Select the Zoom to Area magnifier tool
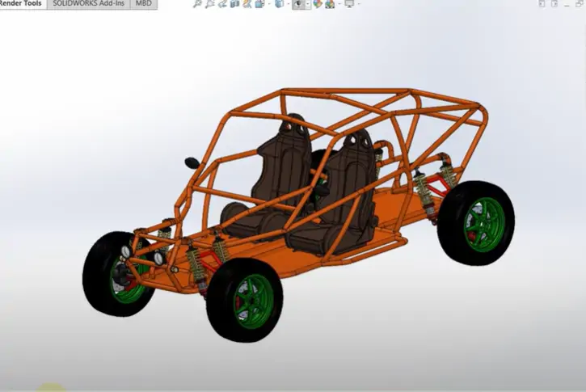Screen dimensions: 586x392 pos(210,4)
